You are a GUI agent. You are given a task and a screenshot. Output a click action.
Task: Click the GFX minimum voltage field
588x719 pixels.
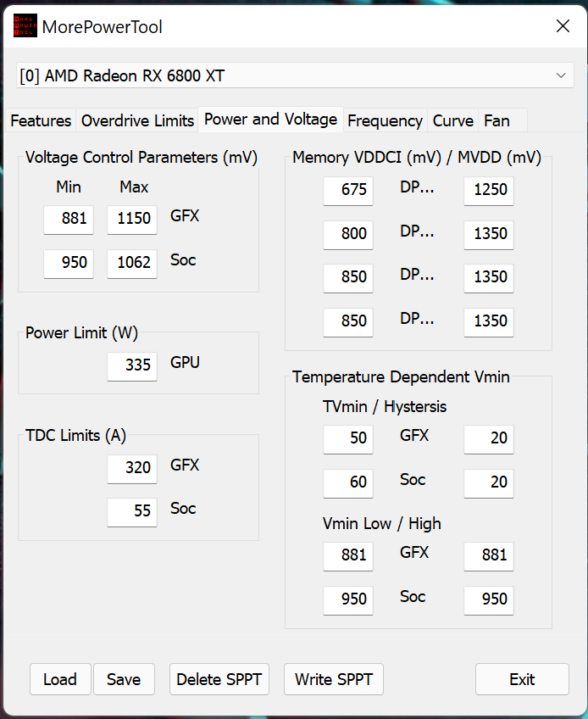click(x=69, y=220)
